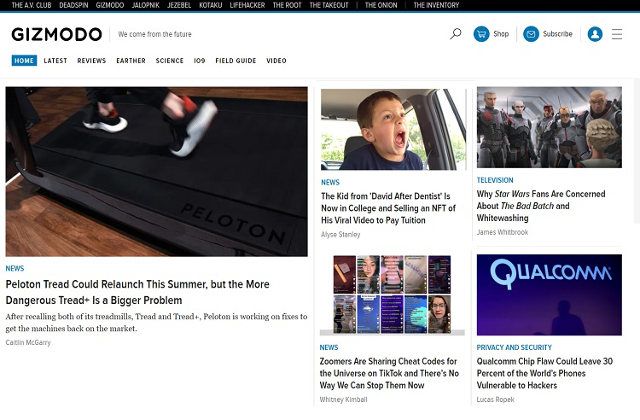Select the Home nav tab

24,60
